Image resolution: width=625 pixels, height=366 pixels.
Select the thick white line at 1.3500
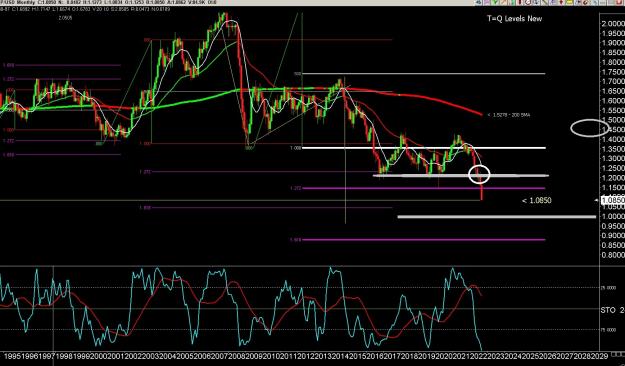click(424, 148)
